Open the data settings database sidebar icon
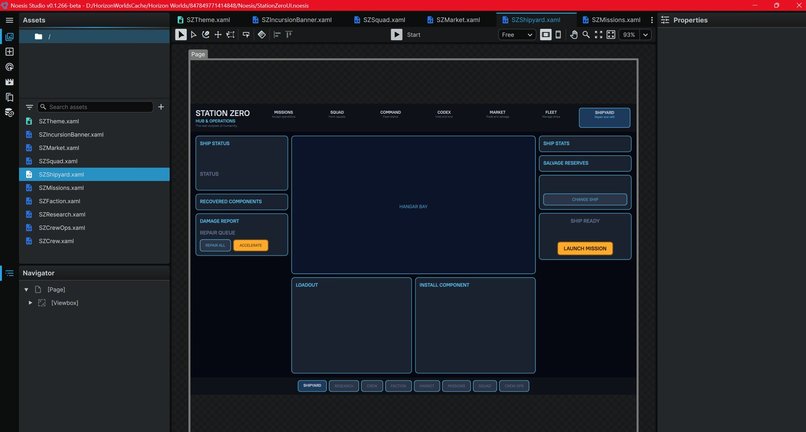This screenshot has width=806, height=432. [9, 112]
